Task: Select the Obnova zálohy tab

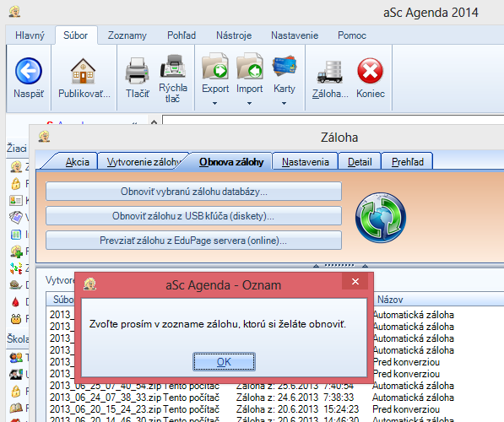Action: pos(231,161)
